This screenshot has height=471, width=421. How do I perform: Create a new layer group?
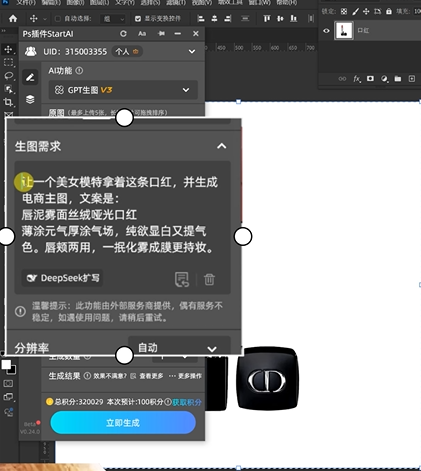[398, 79]
